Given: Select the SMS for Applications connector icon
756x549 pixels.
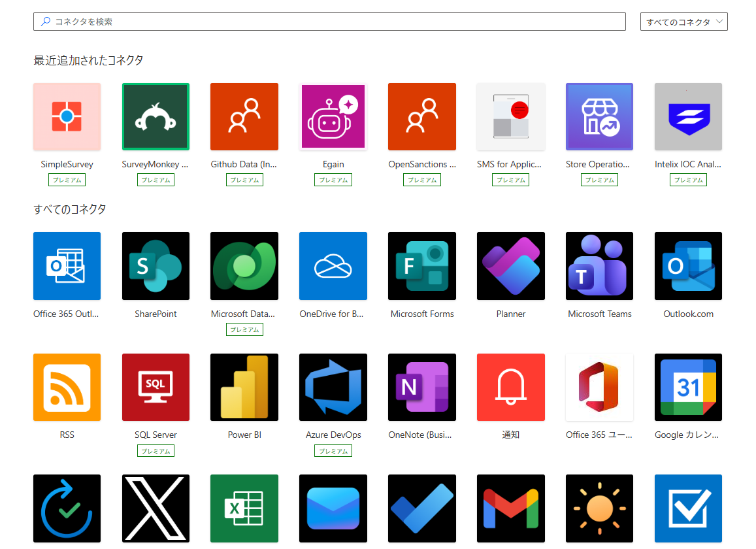Looking at the screenshot, I should tap(511, 117).
